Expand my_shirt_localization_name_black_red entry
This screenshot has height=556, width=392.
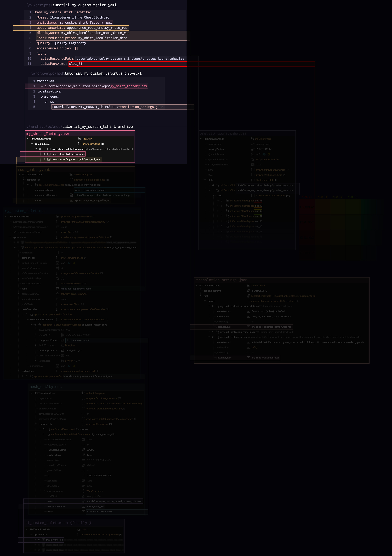point(209,332)
